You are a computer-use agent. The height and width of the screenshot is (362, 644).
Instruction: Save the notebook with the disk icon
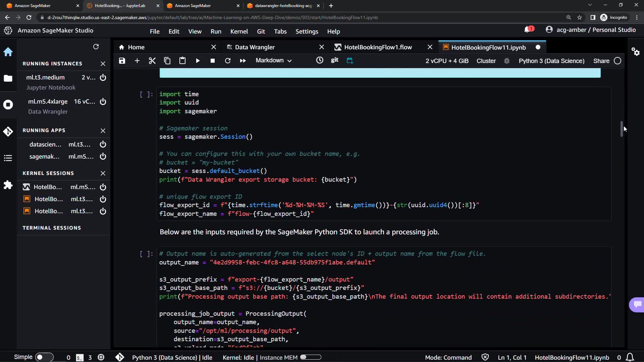(x=122, y=61)
